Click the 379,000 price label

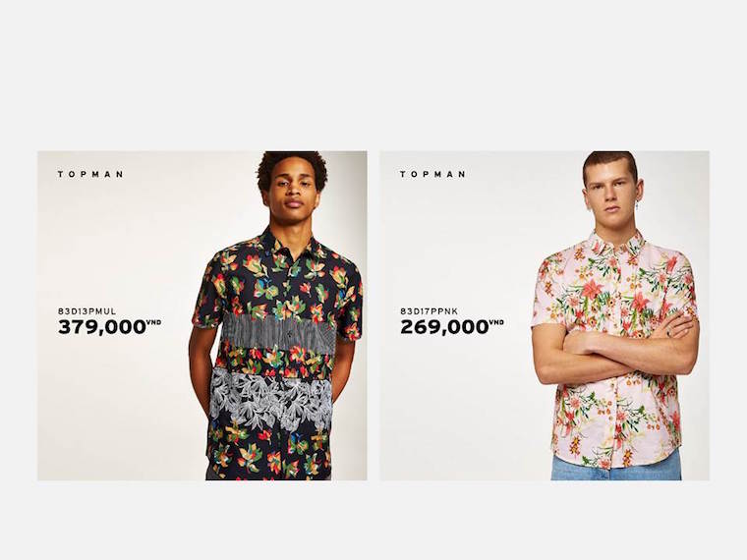pos(101,327)
